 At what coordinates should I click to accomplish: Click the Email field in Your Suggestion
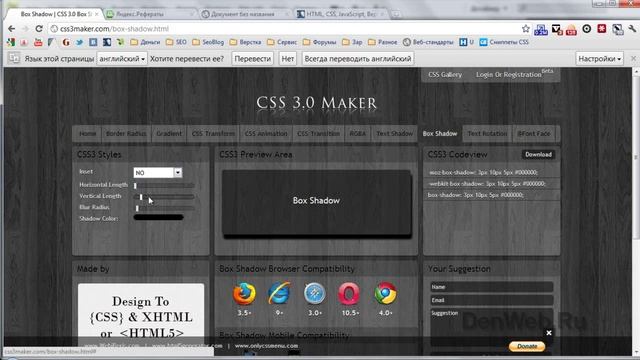click(492, 300)
